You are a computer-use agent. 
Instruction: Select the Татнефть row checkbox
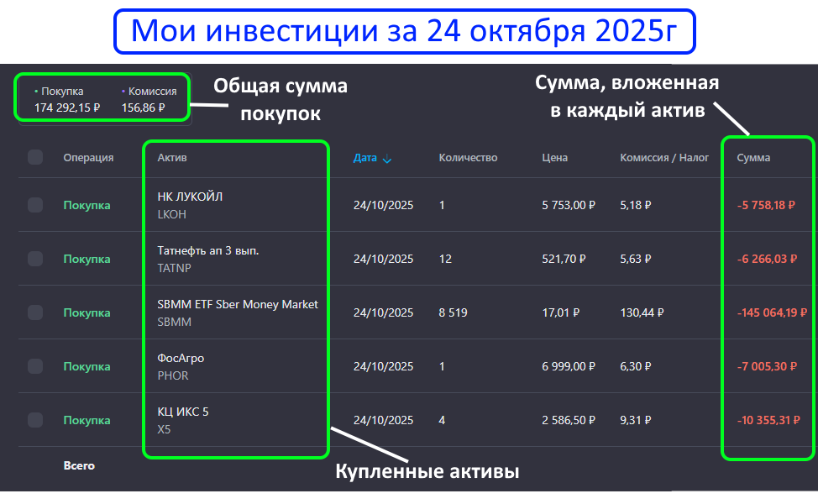pos(35,259)
